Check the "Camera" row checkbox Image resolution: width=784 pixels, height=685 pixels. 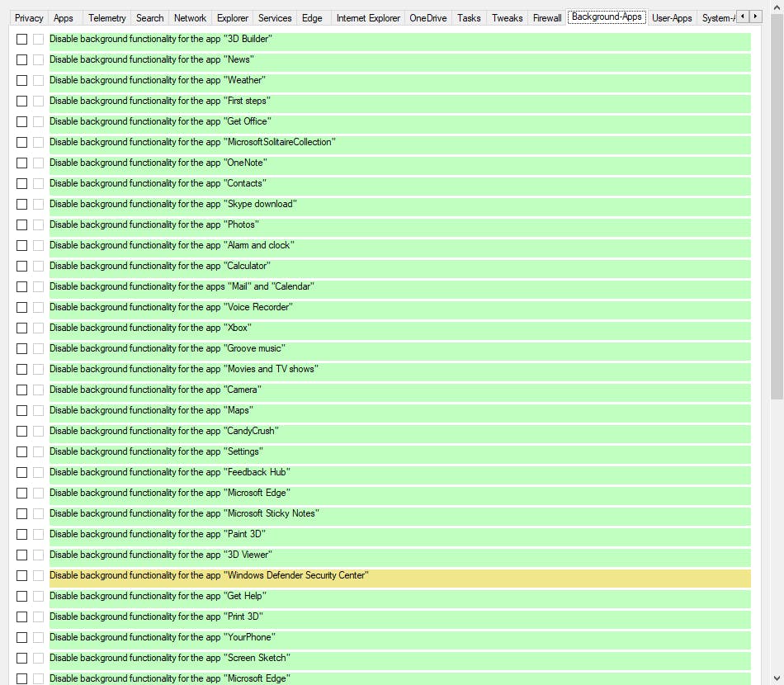(x=21, y=390)
